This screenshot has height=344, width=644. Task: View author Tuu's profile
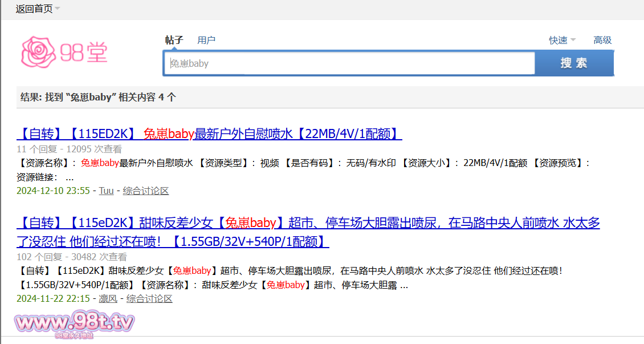tap(106, 191)
